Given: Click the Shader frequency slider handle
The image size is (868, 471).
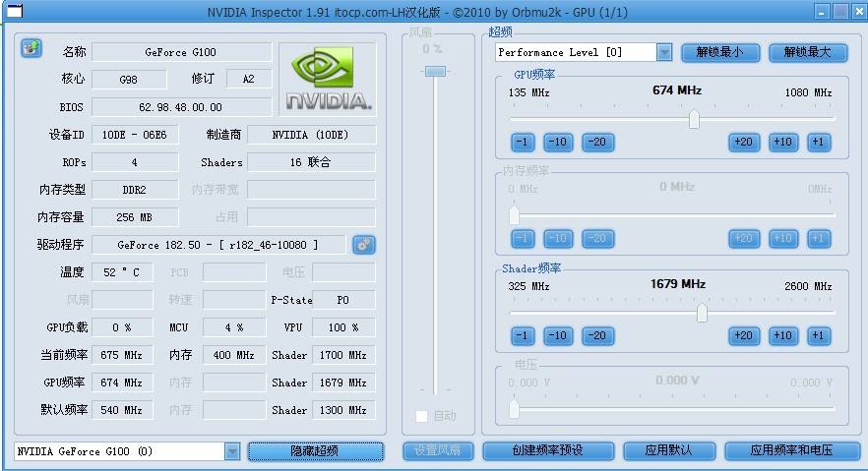Looking at the screenshot, I should pyautogui.click(x=702, y=313).
